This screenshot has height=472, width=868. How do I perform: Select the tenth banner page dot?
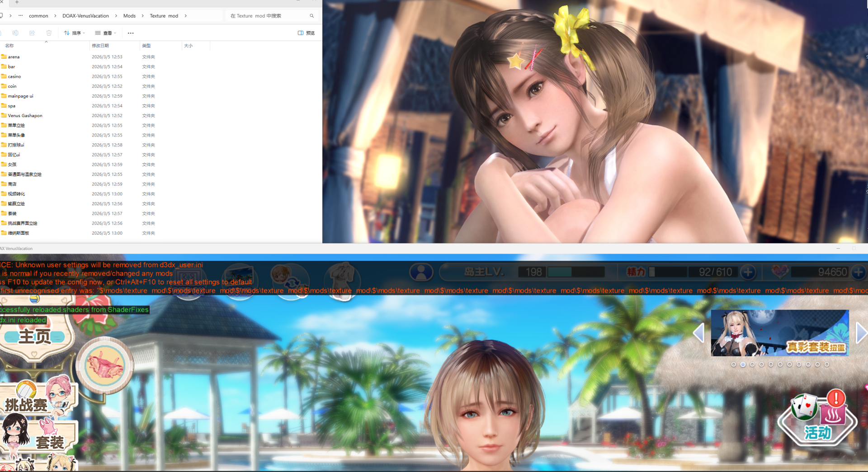click(817, 364)
